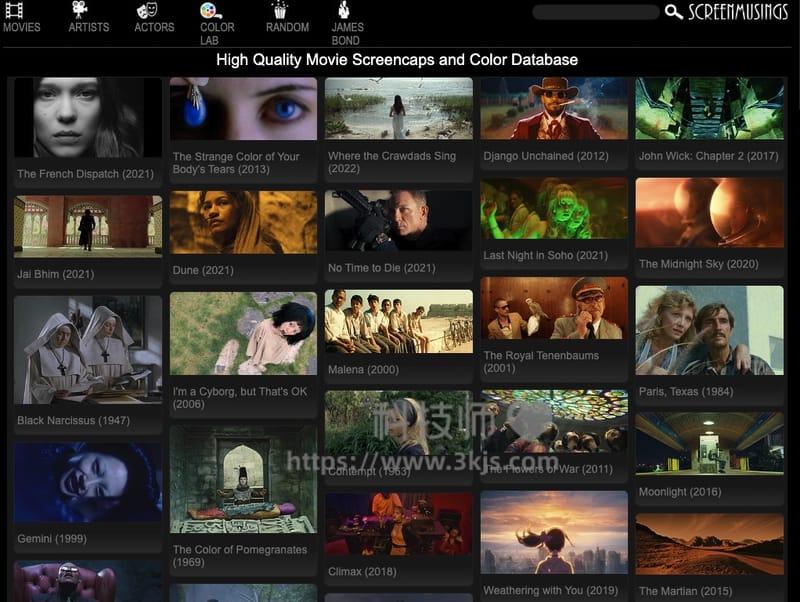Viewport: 800px width, 602px height.
Task: Open The Flowers of War thumbnail
Action: coord(554,421)
